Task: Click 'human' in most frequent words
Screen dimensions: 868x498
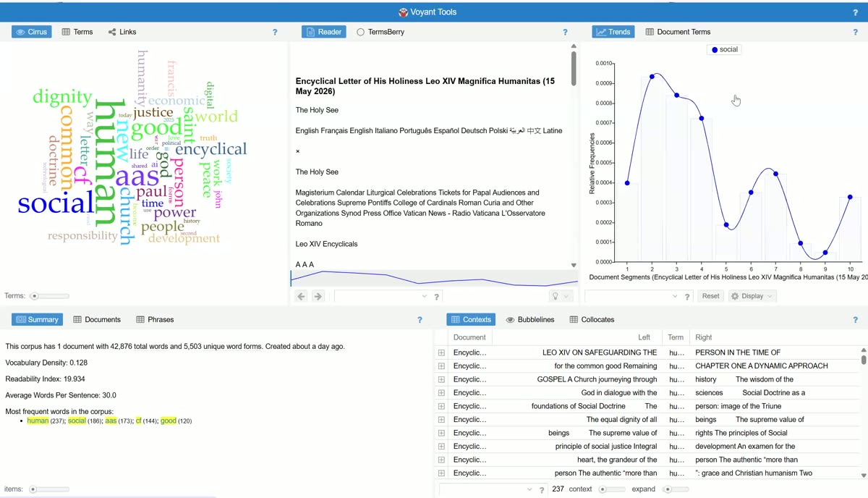Action: (x=38, y=421)
